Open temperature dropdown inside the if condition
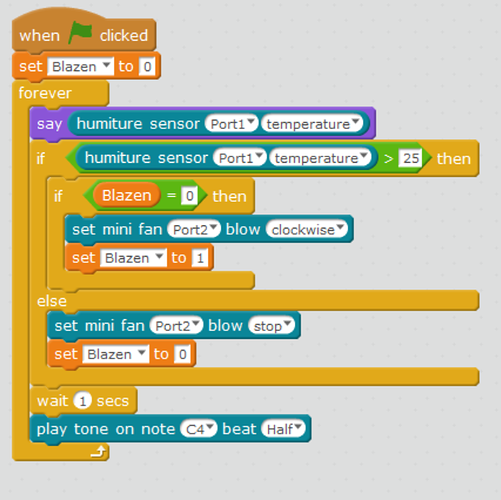The height and width of the screenshot is (500, 501). [320, 158]
